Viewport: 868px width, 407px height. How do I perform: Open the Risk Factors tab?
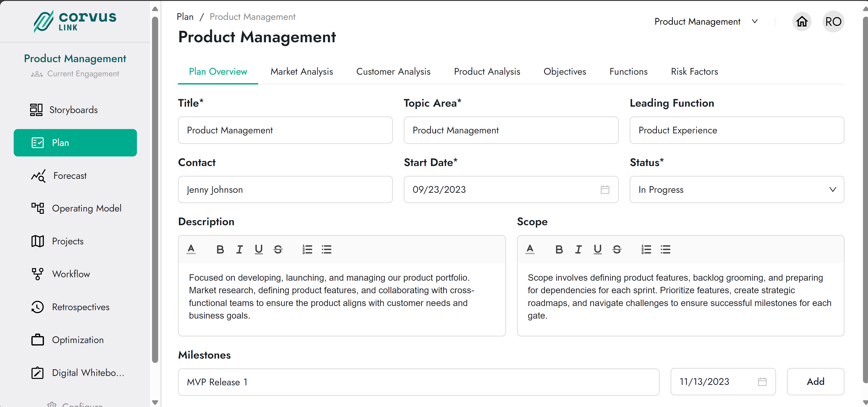694,71
